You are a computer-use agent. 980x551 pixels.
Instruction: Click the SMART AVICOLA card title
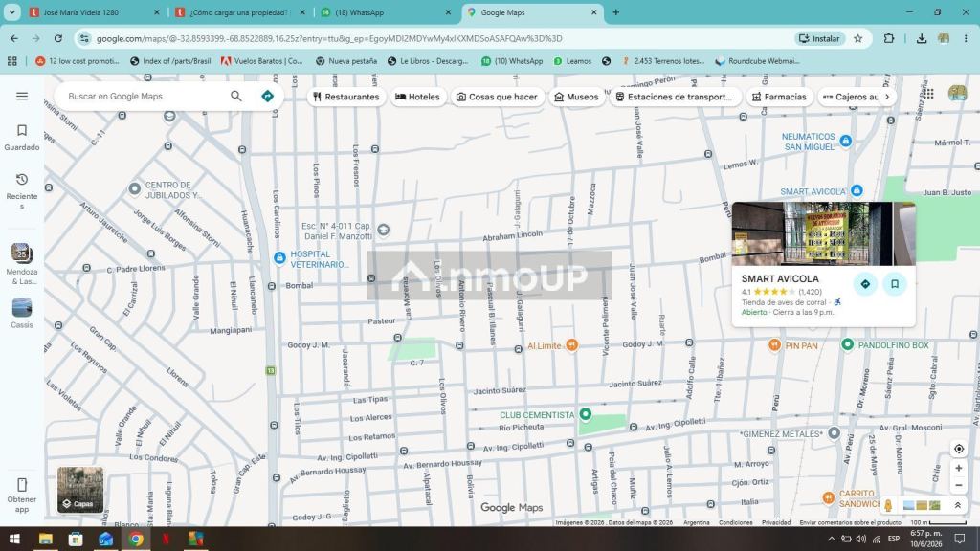tap(780, 278)
